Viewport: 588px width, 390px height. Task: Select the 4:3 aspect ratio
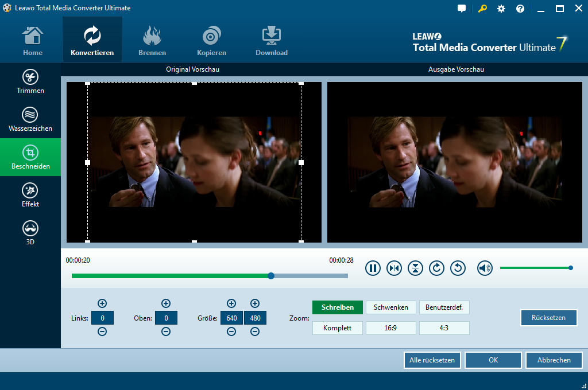[444, 328]
